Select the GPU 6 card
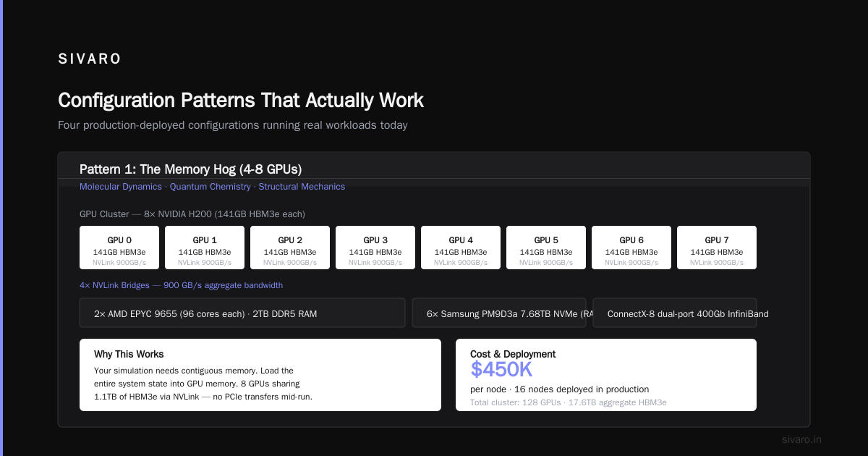 631,248
